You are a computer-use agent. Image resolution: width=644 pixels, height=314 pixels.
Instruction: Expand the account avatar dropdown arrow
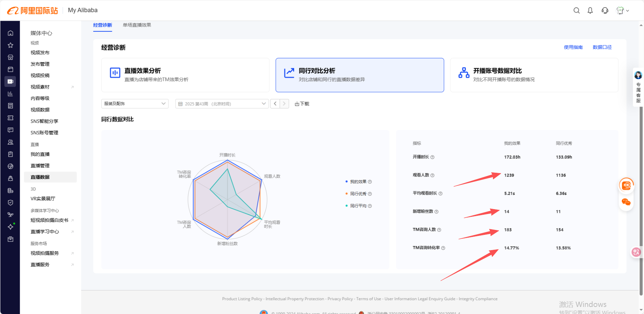click(628, 11)
